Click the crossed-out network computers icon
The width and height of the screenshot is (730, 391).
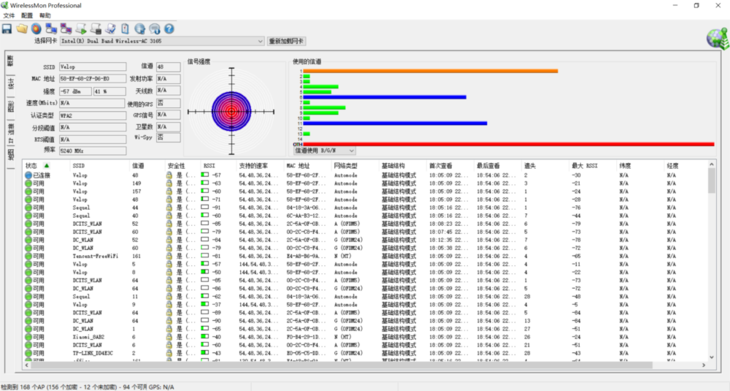[x=66, y=29]
